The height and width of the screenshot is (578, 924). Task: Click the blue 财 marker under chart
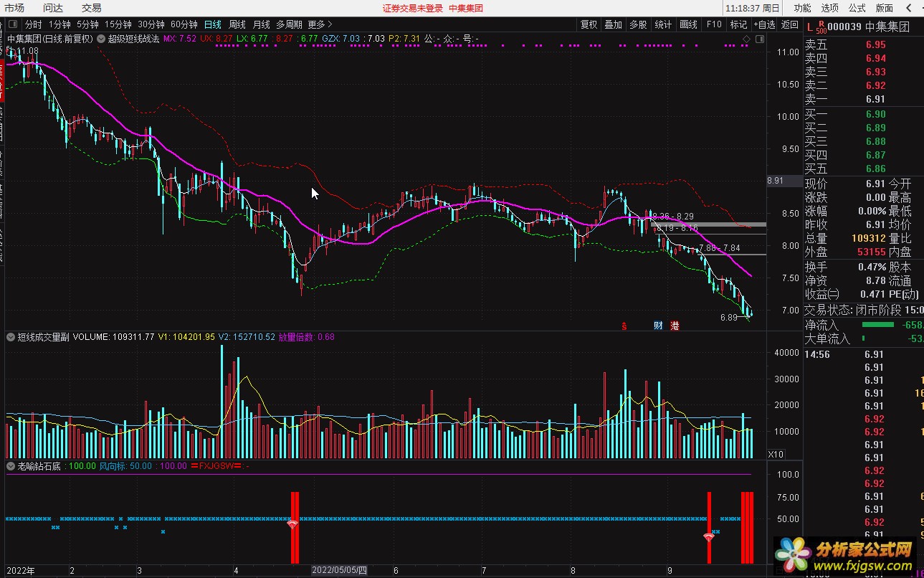[x=658, y=326]
